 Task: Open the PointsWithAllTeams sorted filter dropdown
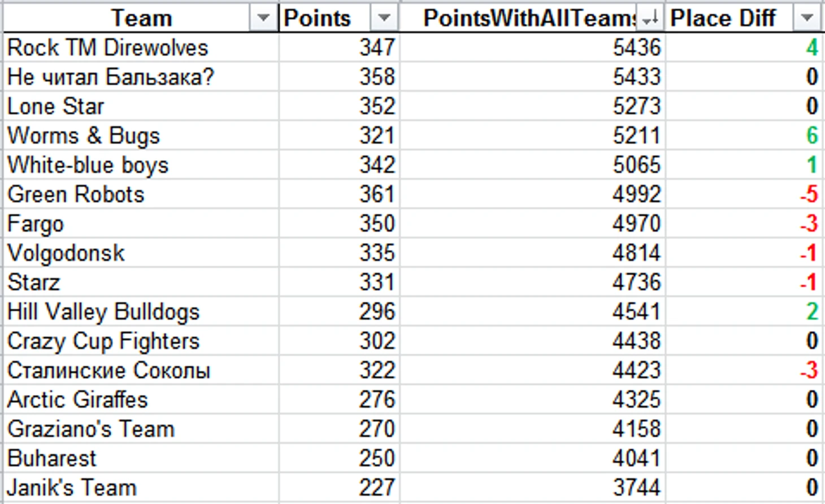[x=650, y=18]
